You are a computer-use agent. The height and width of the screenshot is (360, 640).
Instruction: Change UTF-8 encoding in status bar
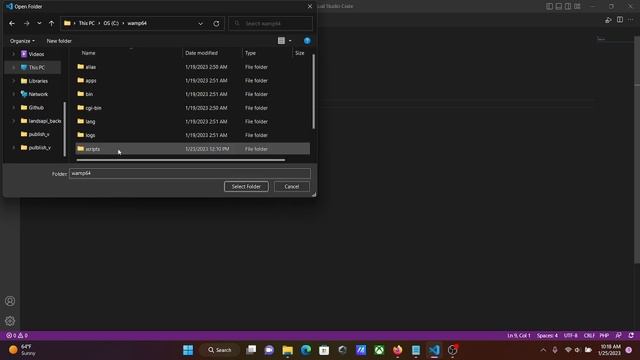[x=571, y=336]
